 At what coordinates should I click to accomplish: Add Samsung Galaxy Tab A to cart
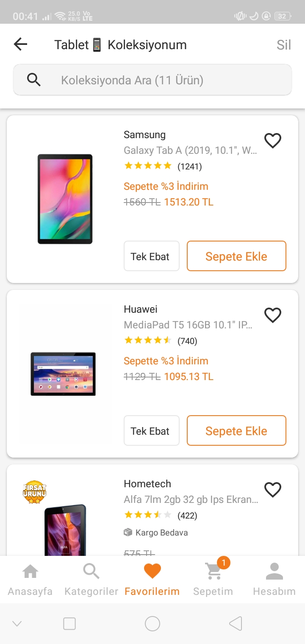click(236, 256)
